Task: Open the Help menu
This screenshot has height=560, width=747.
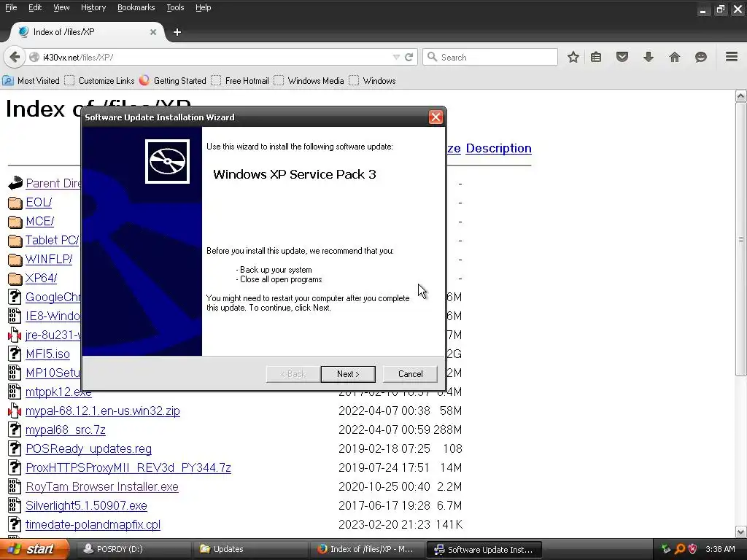Action: pos(203,7)
